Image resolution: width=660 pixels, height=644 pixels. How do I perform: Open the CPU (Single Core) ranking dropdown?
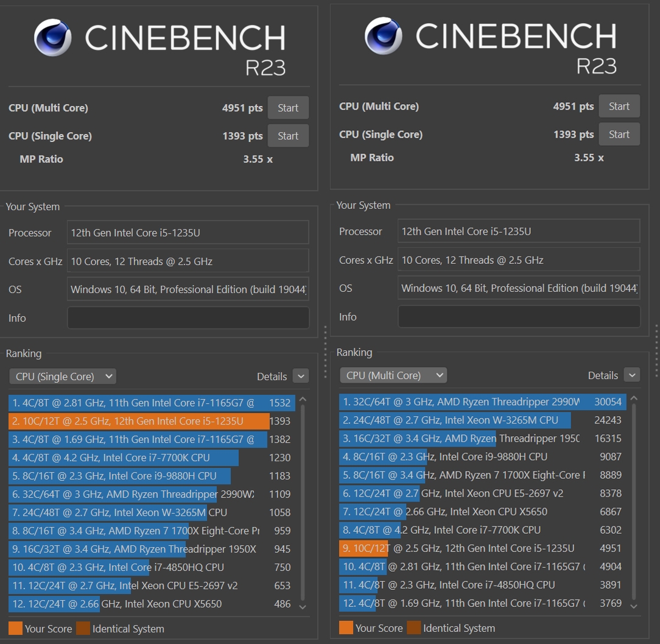pyautogui.click(x=63, y=377)
